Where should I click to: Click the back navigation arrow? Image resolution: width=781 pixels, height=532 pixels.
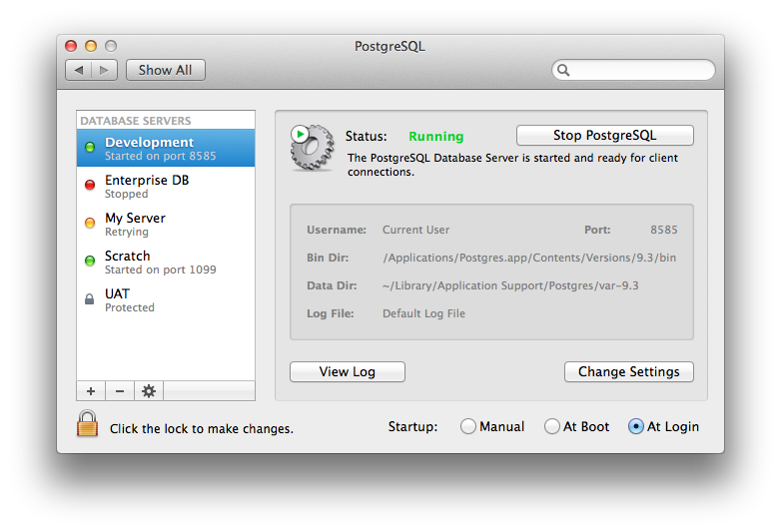click(x=79, y=70)
